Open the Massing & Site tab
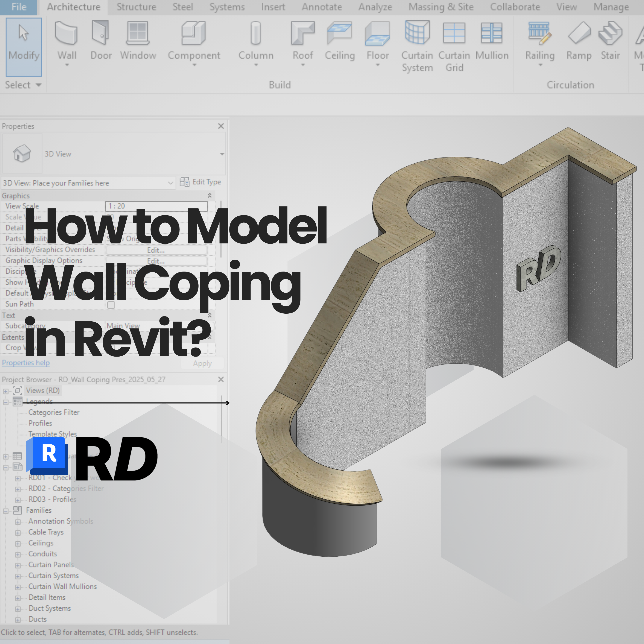644x644 pixels. click(441, 7)
